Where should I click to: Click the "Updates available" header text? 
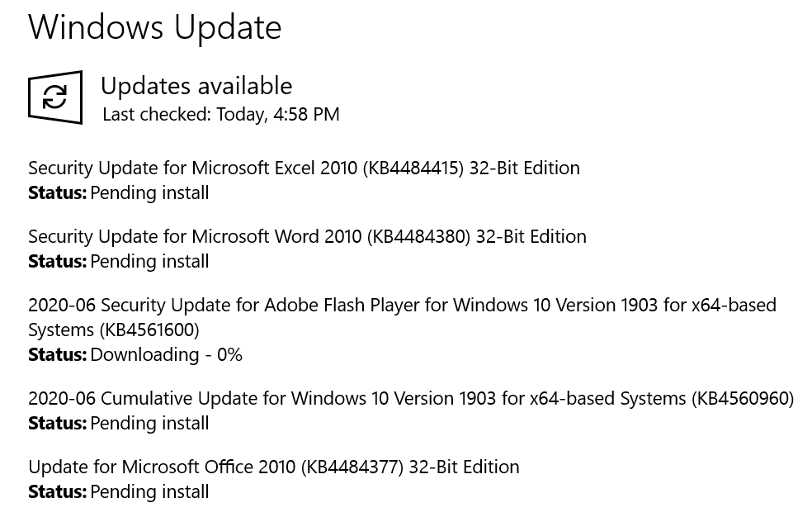tap(196, 85)
